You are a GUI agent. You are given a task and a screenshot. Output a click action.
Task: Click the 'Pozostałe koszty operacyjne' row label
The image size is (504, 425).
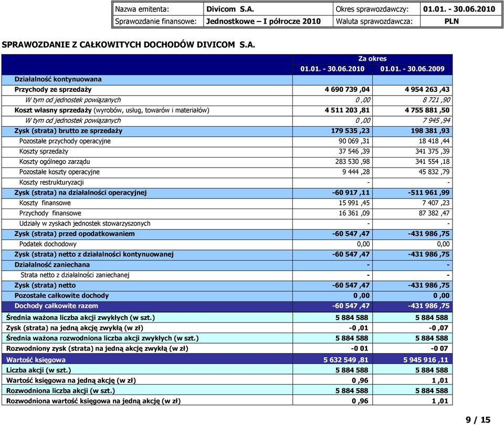[x=59, y=172]
